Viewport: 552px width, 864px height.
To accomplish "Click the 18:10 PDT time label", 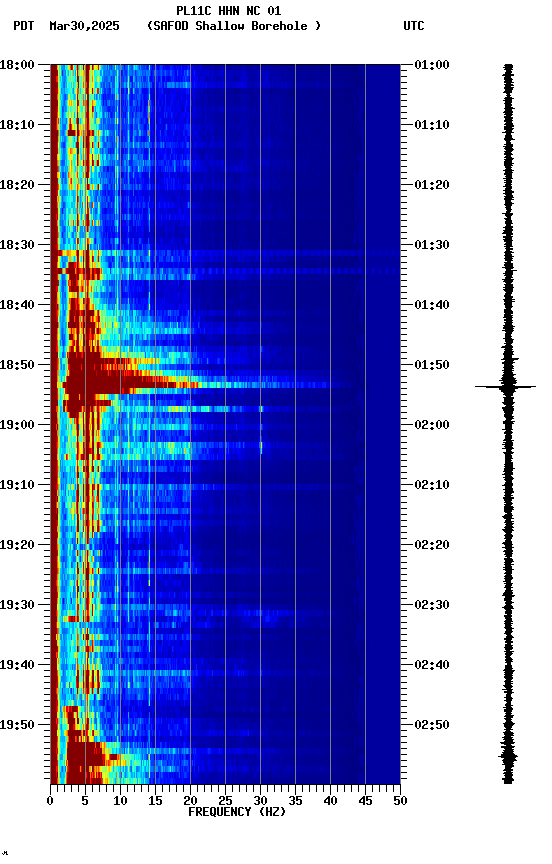I will click(x=17, y=125).
